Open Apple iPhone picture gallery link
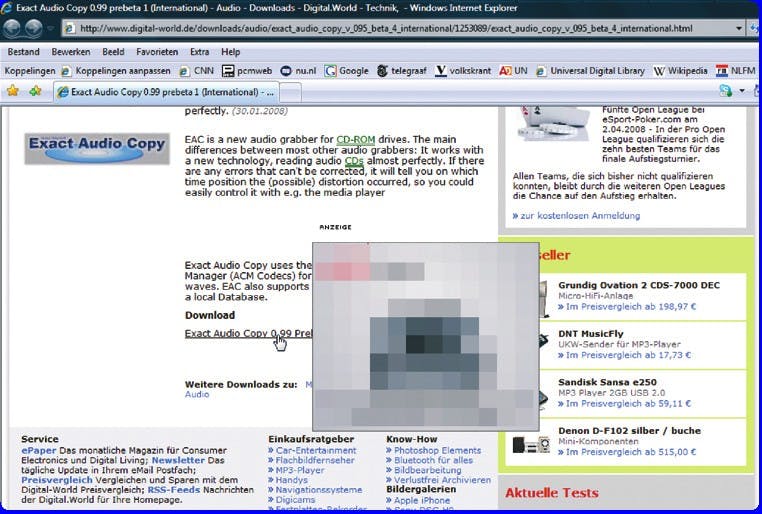 422,500
